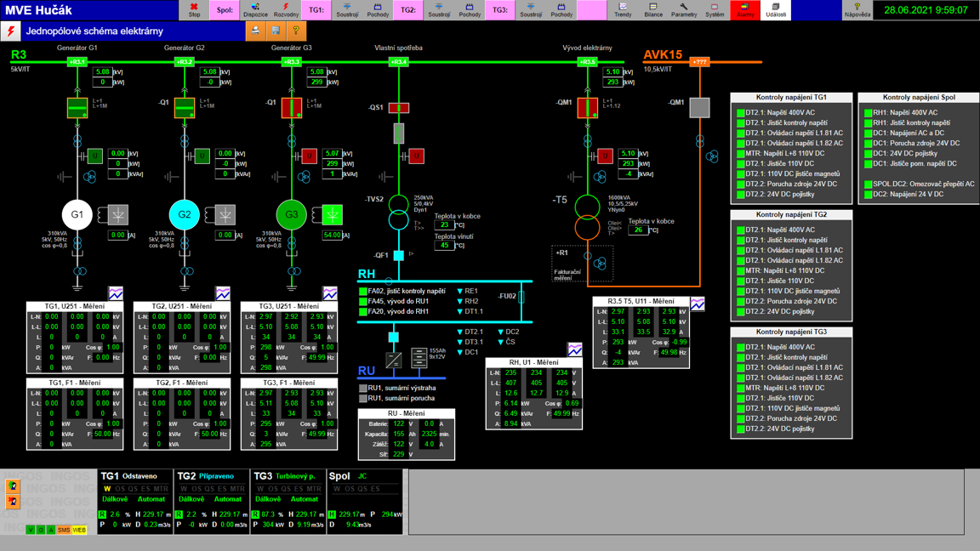Switch to the Události tab
Screen dimensions: 980x551
point(775,10)
